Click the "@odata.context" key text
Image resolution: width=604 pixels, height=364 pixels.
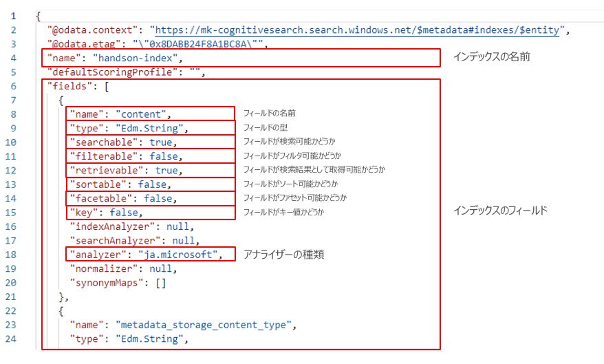[92, 30]
